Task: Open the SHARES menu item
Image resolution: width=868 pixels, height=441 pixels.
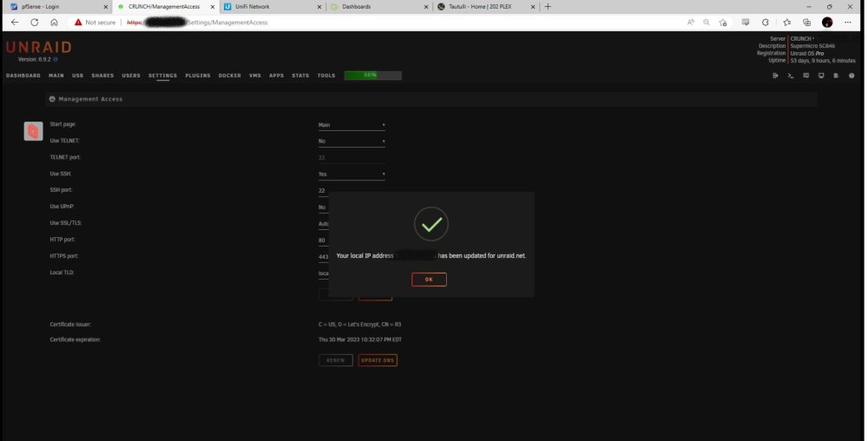Action: (x=102, y=76)
